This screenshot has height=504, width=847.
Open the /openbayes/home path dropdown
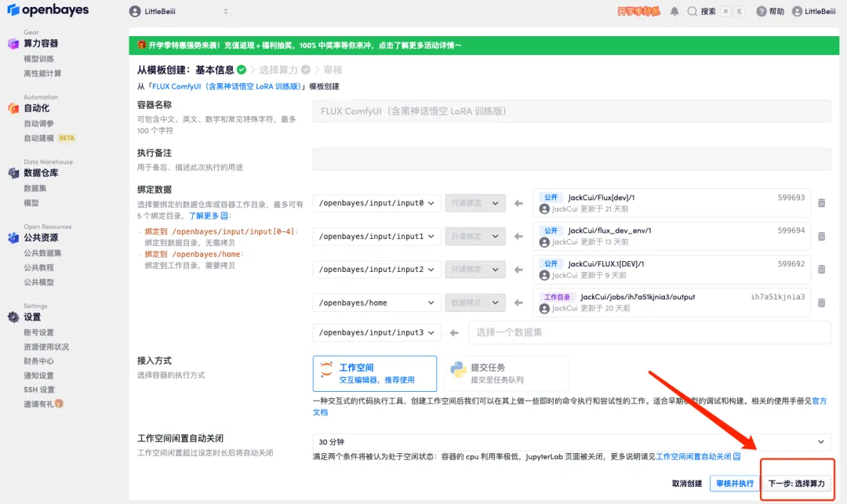pyautogui.click(x=376, y=303)
